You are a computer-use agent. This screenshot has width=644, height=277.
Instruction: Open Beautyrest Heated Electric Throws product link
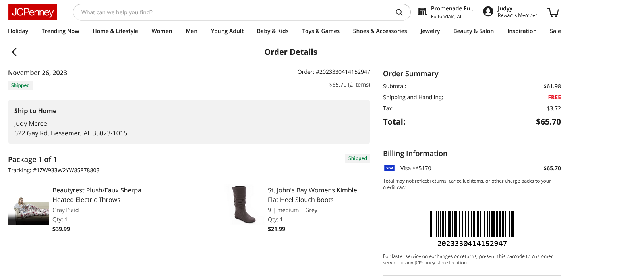[x=97, y=195]
